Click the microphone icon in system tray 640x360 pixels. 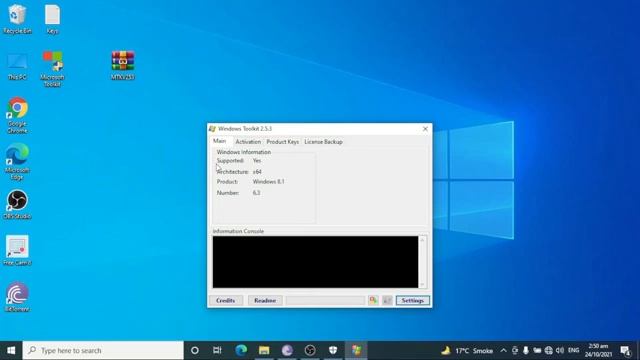526,351
